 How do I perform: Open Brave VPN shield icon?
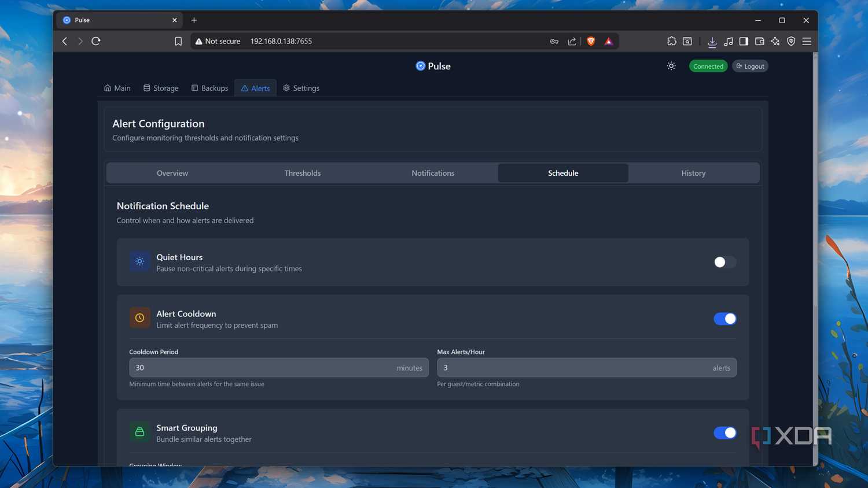tap(791, 41)
